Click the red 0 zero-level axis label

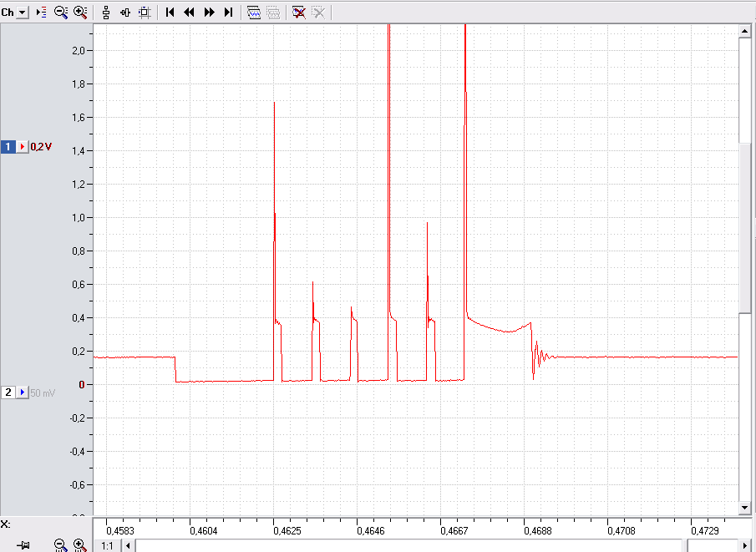pos(82,385)
